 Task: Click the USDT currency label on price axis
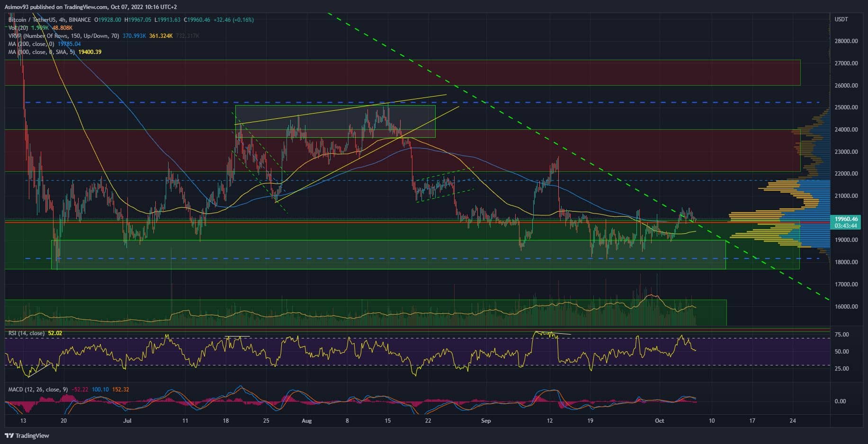pos(841,19)
